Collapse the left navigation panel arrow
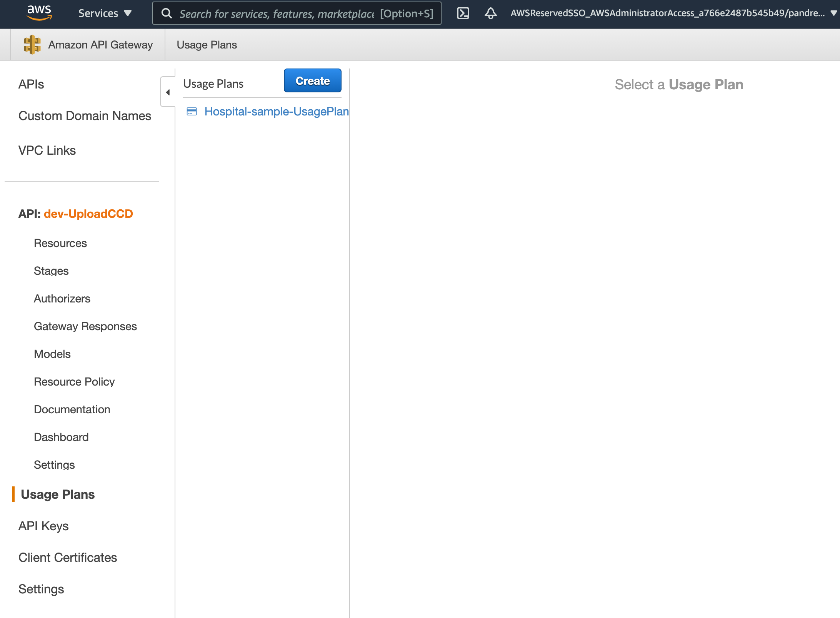840x618 pixels. click(x=168, y=92)
